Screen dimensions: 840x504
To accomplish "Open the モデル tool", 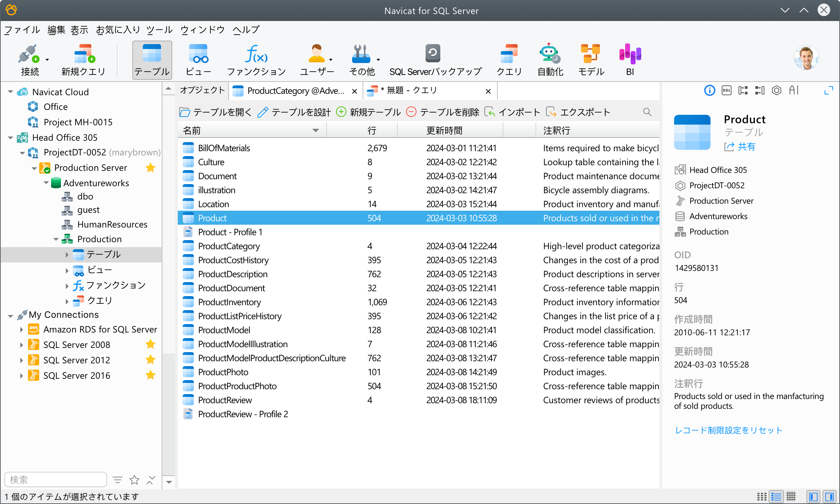I will tap(591, 60).
